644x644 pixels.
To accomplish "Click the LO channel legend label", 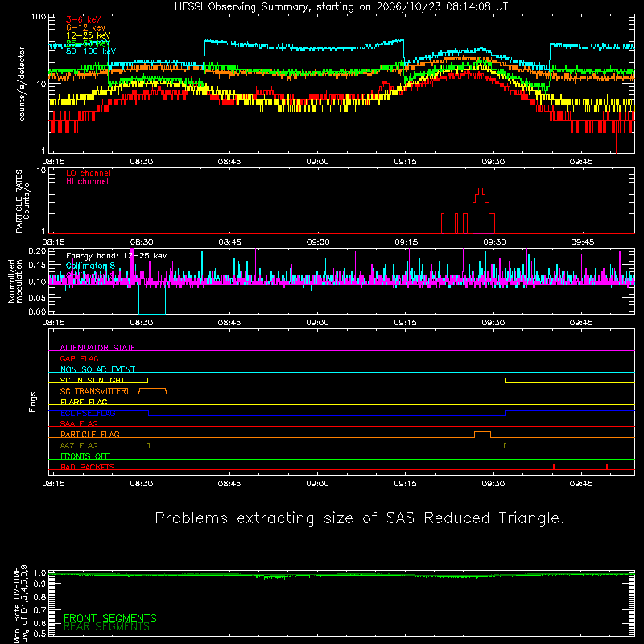I will 89,173.
